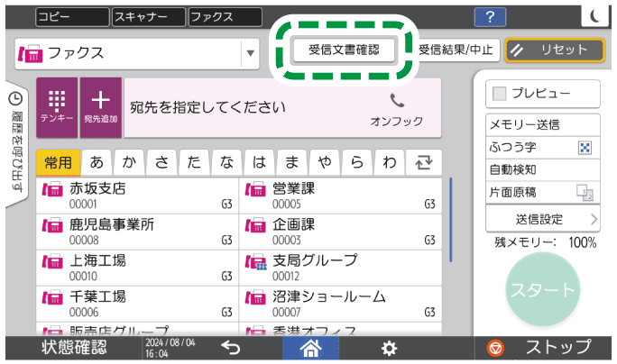Tap the オンフック phone icon
617x364 pixels.
pos(397,110)
